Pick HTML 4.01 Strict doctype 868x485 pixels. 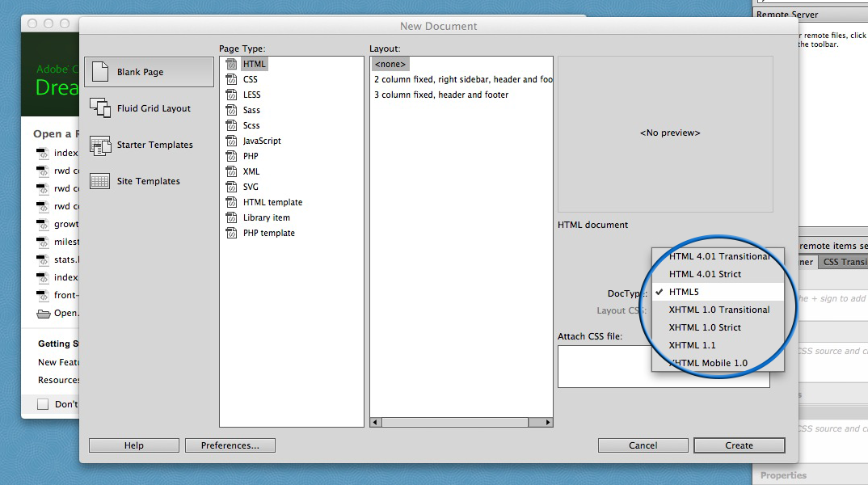coord(718,274)
